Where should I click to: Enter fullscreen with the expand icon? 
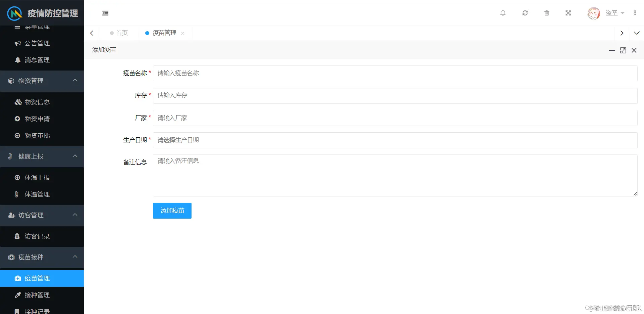tap(568, 13)
